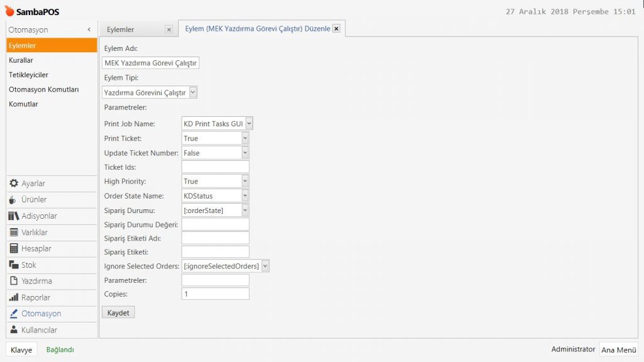
Task: Click the Kullanıcılar person icon
Action: tap(14, 331)
